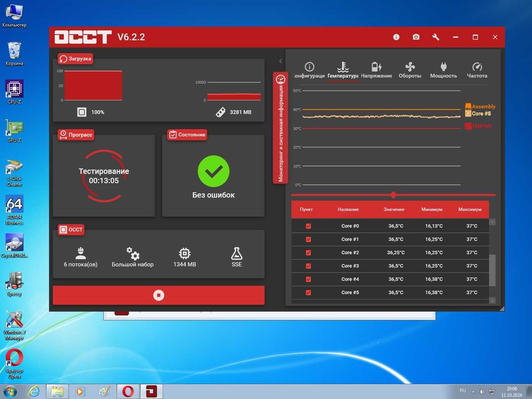Click the Assembly legend entry
Viewport: 532px width, 399px height.
(x=480, y=106)
